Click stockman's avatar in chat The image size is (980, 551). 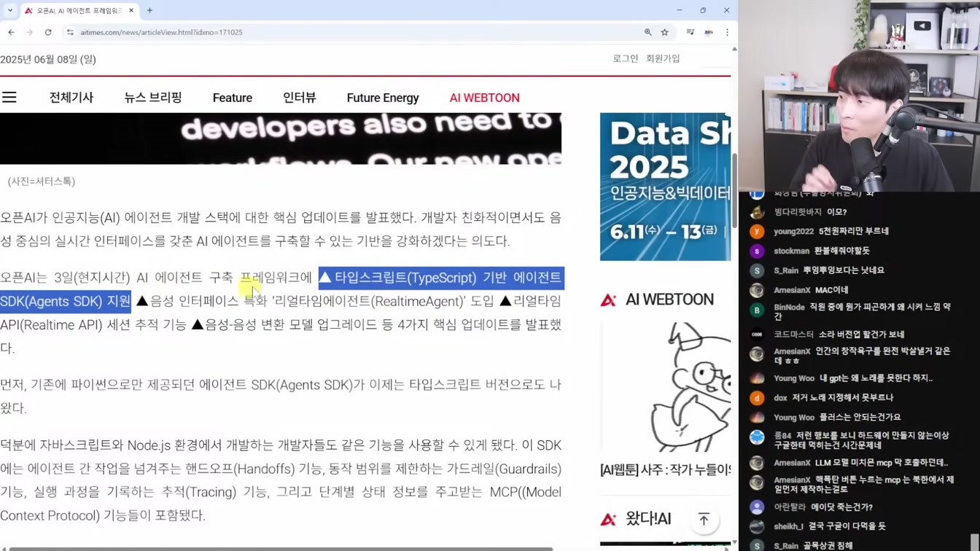757,251
